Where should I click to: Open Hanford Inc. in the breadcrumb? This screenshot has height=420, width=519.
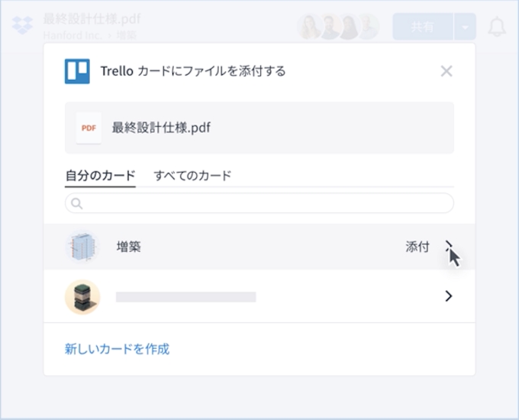click(71, 35)
